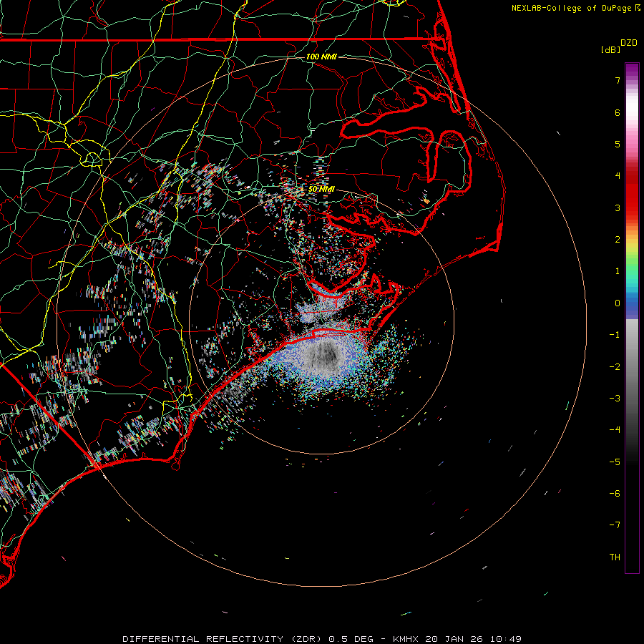Click the 5 dB scale value
This screenshot has width=644, height=644.
618,144
